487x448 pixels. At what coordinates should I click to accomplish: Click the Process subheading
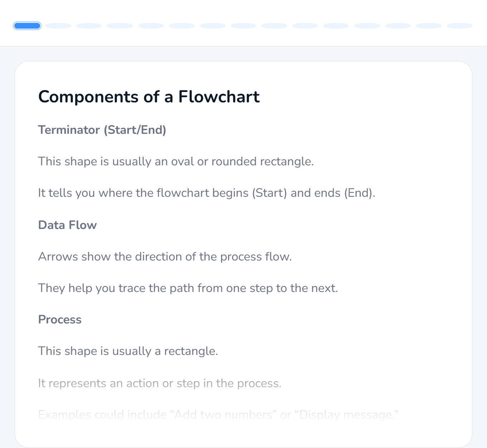pos(60,320)
